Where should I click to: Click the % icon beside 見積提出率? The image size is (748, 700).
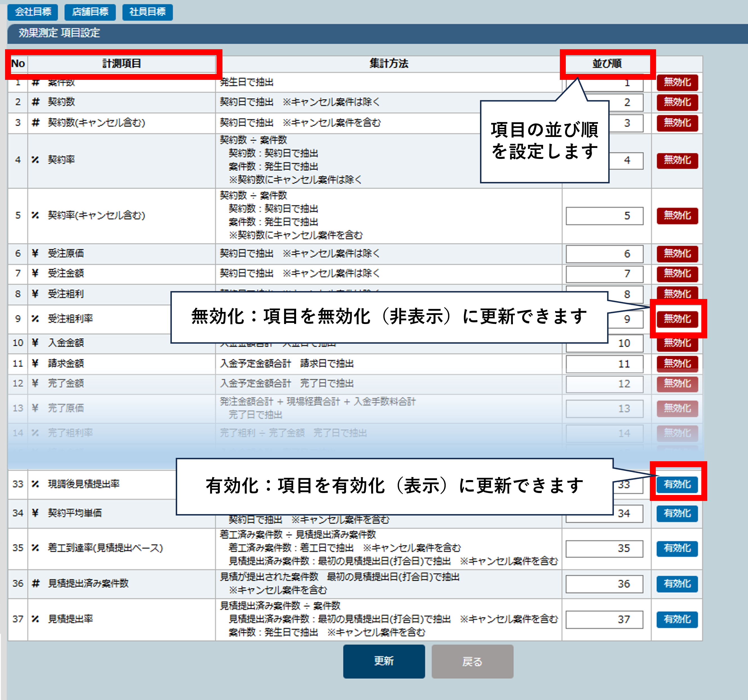[x=35, y=619]
